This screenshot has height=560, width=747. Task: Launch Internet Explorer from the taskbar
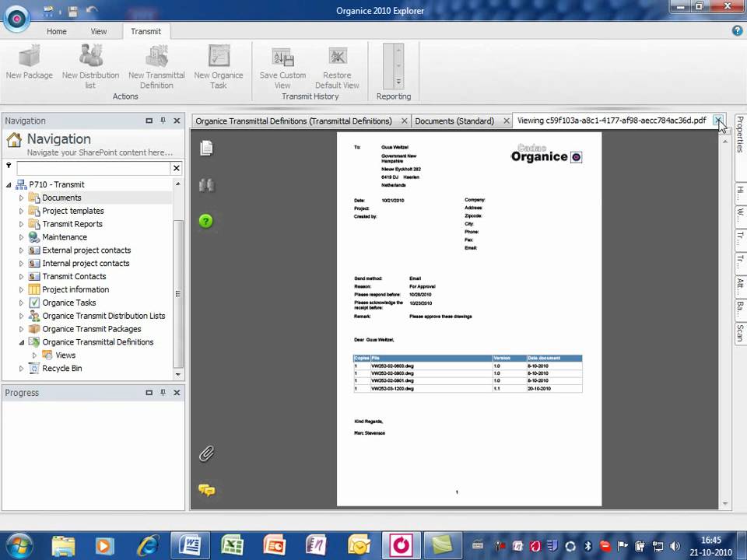tap(148, 546)
